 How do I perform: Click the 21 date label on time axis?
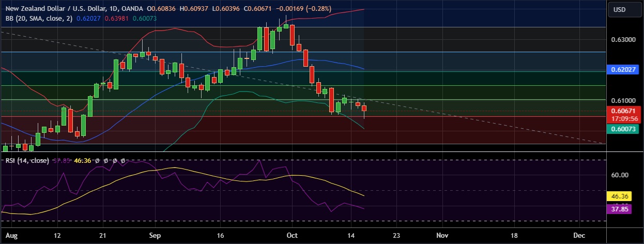(x=103, y=235)
